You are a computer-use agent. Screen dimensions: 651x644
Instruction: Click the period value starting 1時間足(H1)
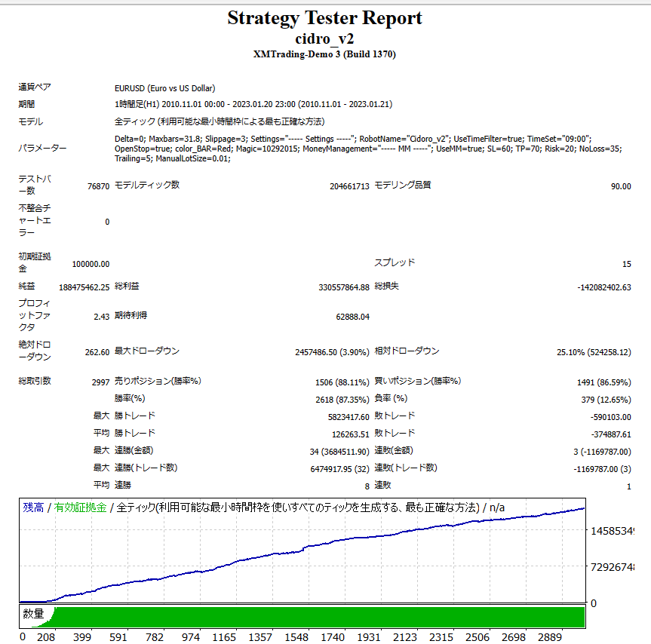253,104
